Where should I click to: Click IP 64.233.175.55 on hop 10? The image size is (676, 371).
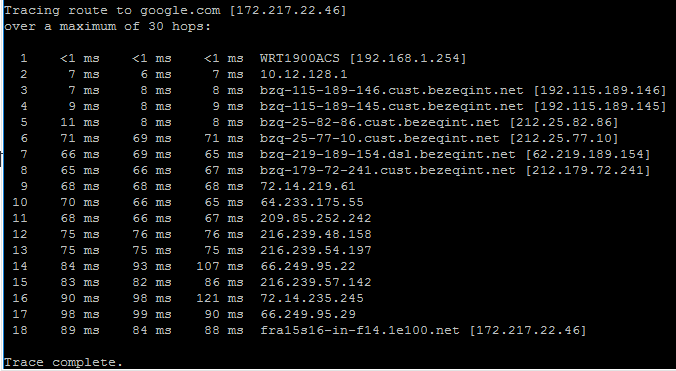[312, 202]
